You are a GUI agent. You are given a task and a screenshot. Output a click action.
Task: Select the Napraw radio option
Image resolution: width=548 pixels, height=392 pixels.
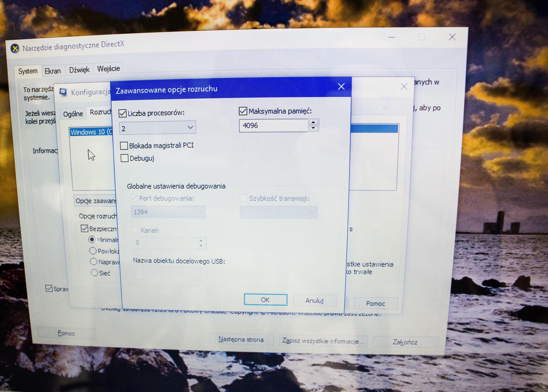tap(94, 261)
